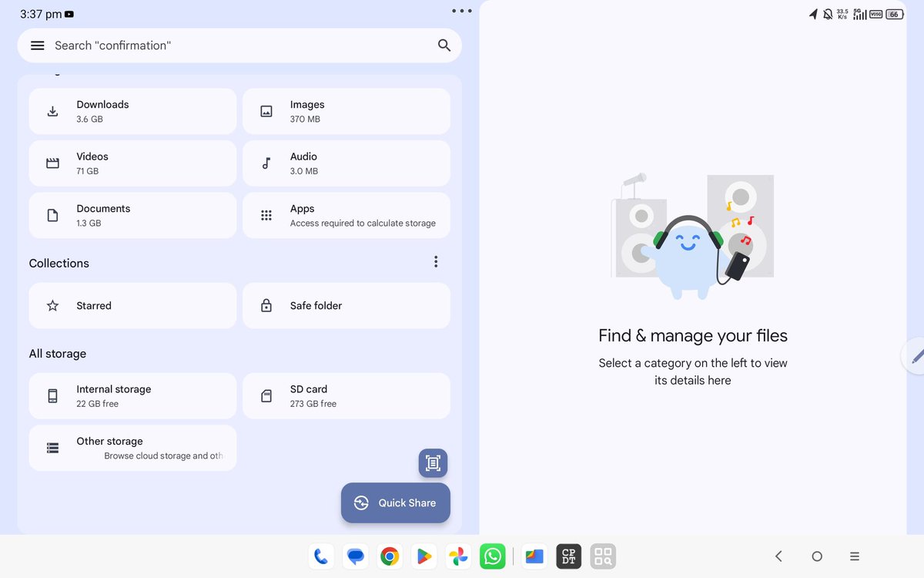924x578 pixels.
Task: Open the Images category
Action: pos(346,111)
